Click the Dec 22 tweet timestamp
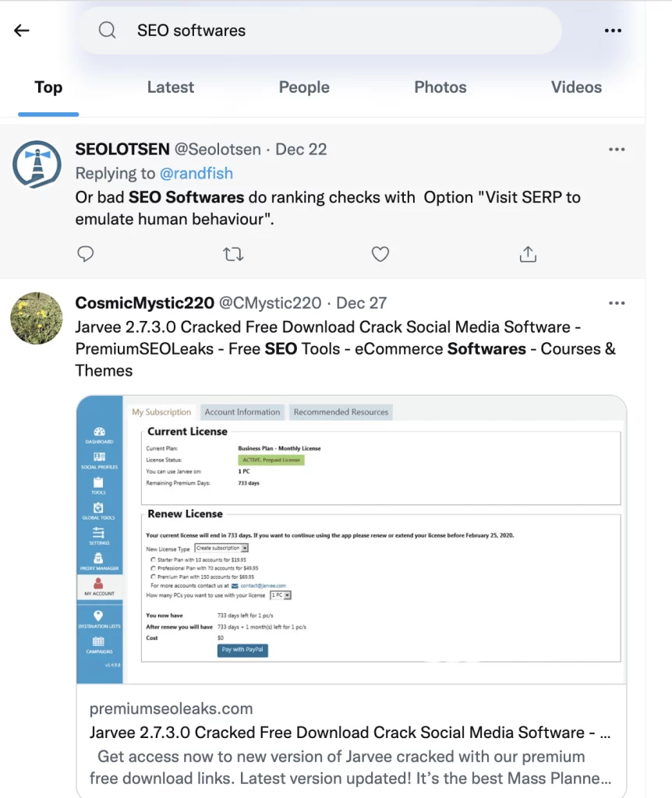Viewport: 672px width, 798px height. coord(301,150)
